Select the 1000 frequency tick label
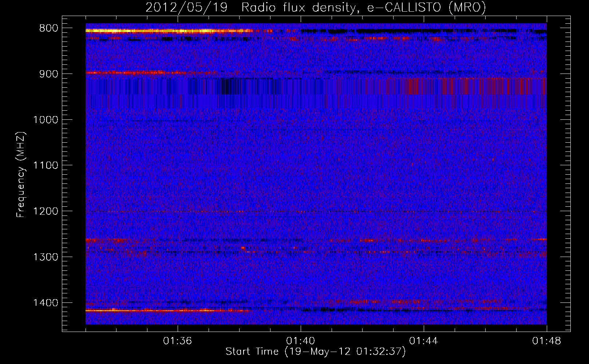The image size is (589, 364). [46, 120]
